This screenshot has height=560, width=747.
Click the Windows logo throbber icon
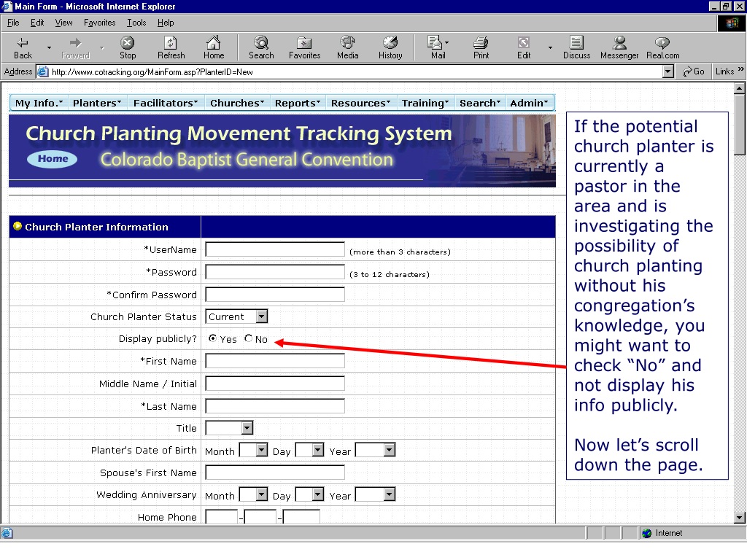tap(731, 23)
